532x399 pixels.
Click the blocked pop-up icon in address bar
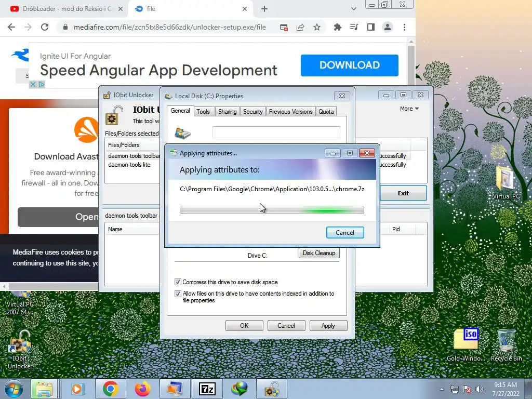284,27
